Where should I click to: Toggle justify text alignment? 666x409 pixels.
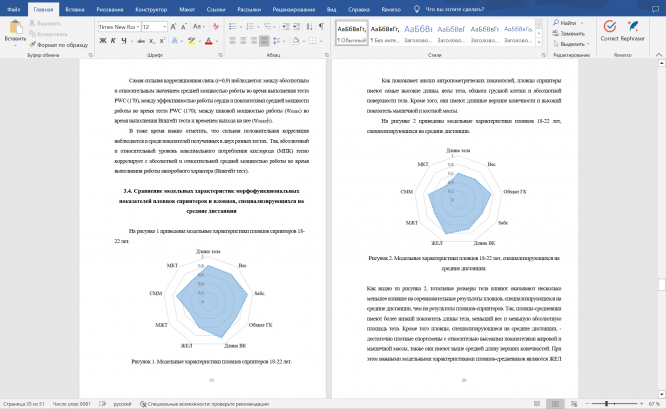(264, 41)
